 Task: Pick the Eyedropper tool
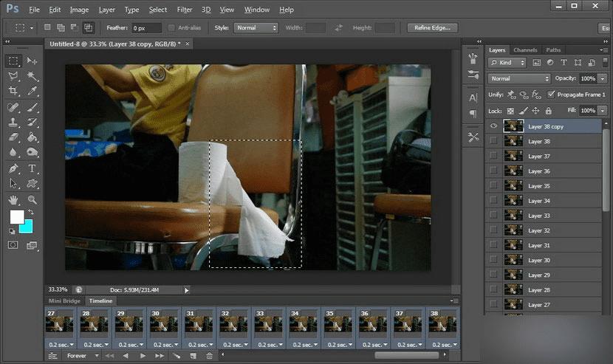pos(32,92)
